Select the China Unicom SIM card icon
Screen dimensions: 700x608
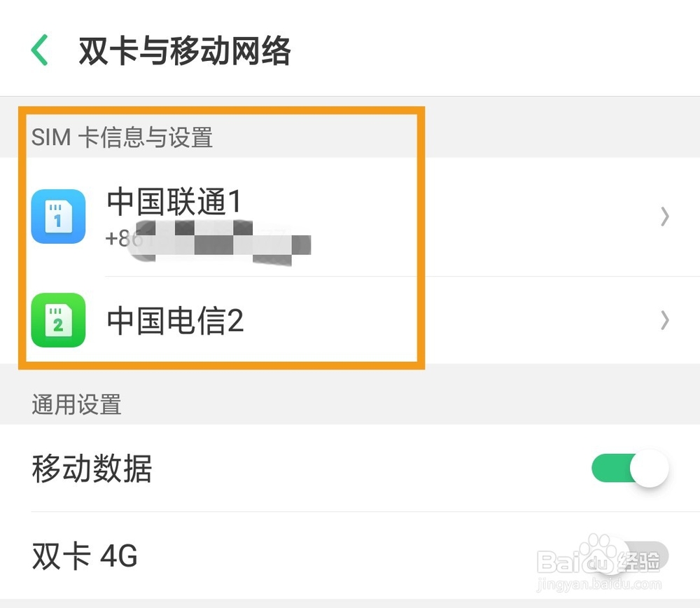(x=59, y=216)
